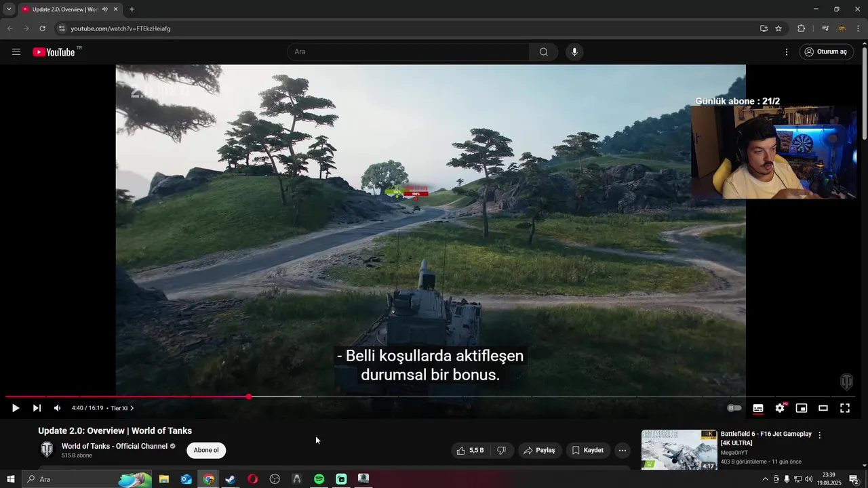Open Outlook from the taskbar

[186, 479]
